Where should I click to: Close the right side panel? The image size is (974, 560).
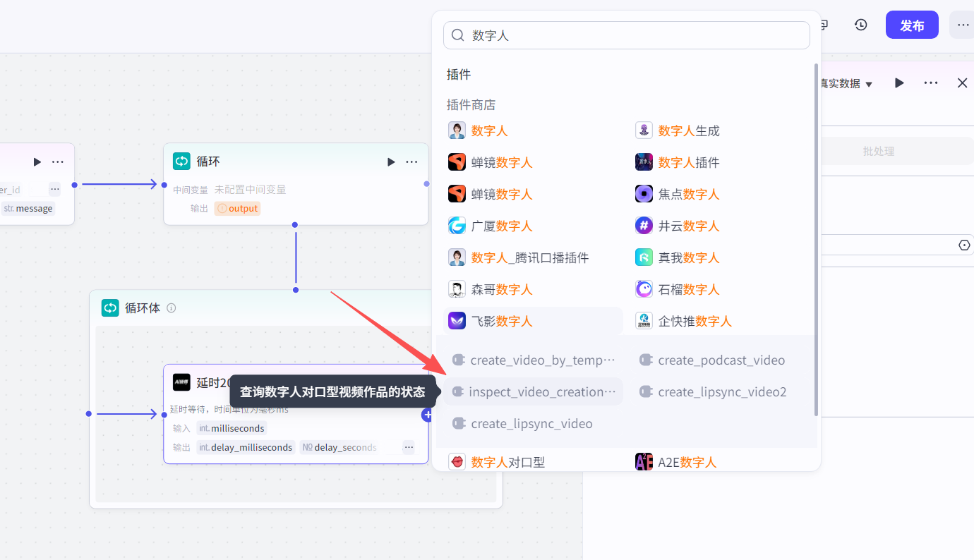(x=962, y=83)
